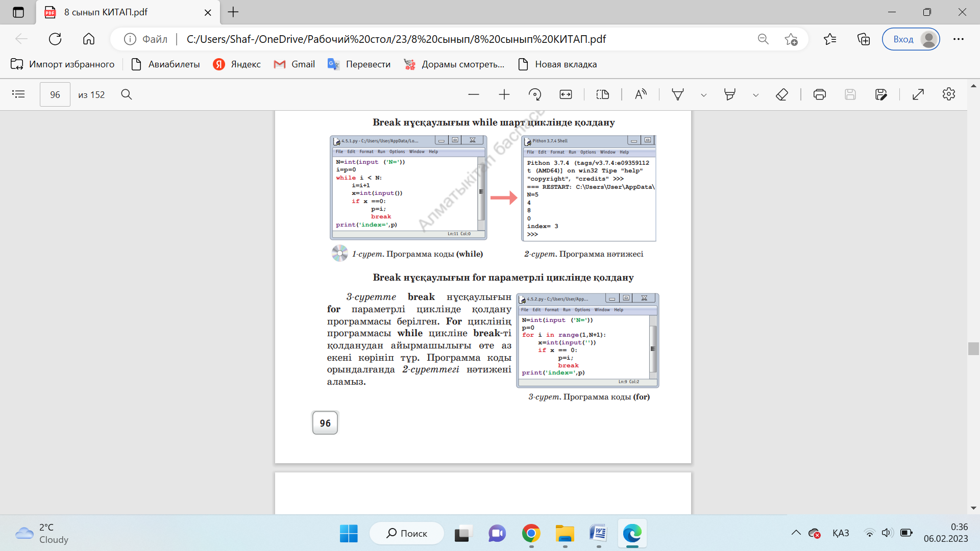Rotate the PDF page
The height and width of the screenshot is (551, 980).
click(535, 94)
